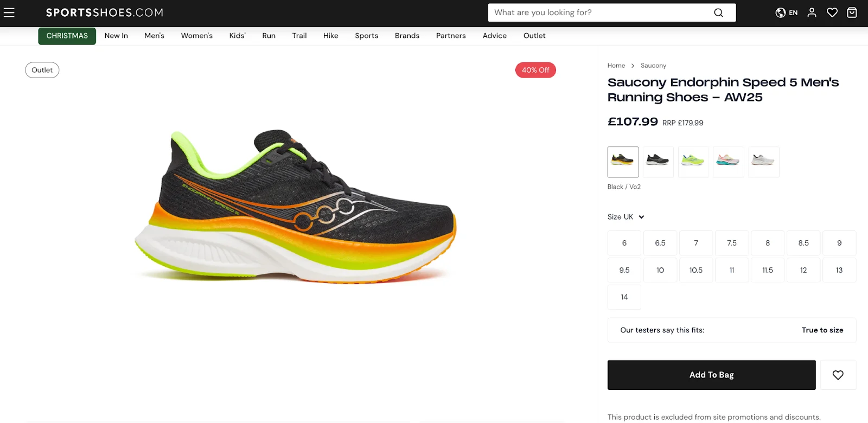Open the wishlist heart in header
868x423 pixels.
(832, 12)
